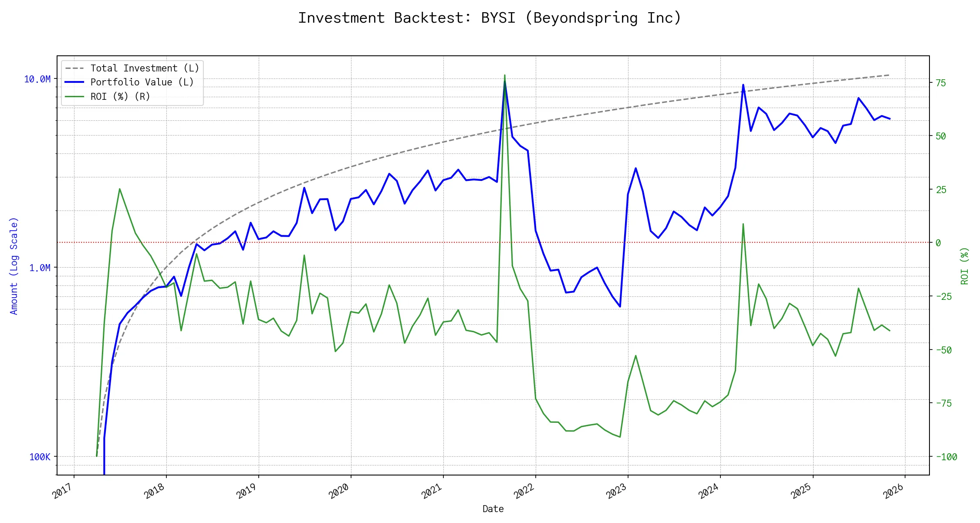Click the blue legend line swatch
980x523 pixels.
[74, 82]
